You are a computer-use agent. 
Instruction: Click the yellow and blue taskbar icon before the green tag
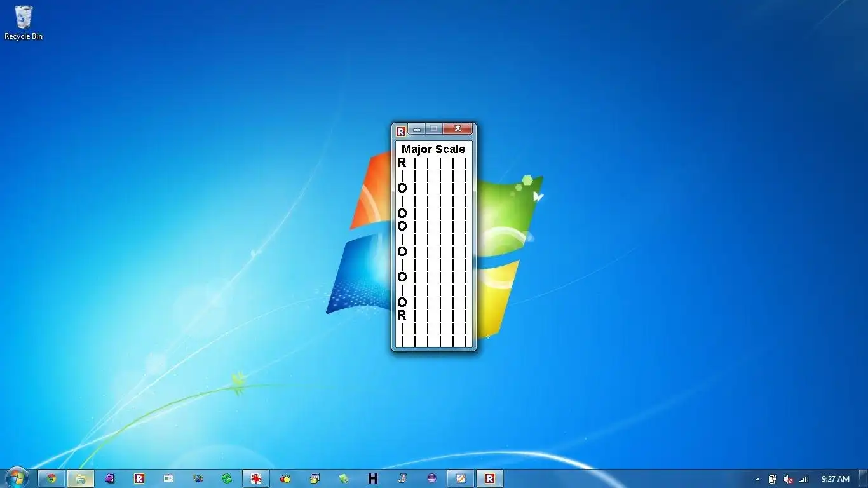click(315, 478)
